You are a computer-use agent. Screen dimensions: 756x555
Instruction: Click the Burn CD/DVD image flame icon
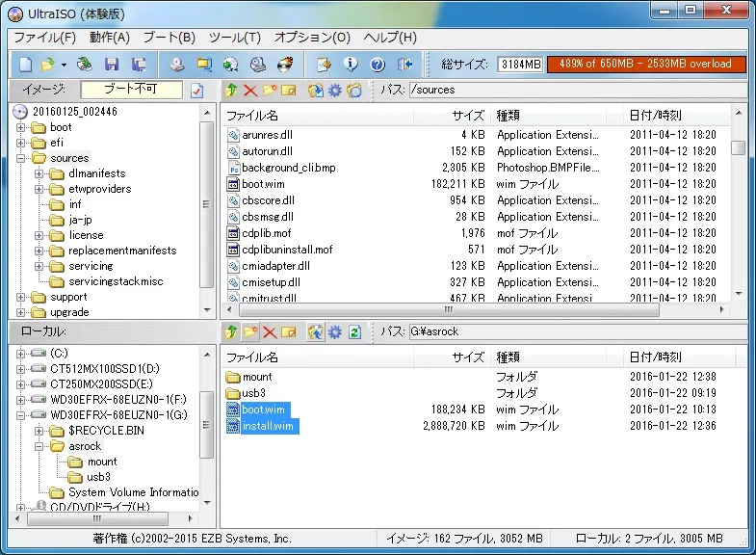coord(285,65)
